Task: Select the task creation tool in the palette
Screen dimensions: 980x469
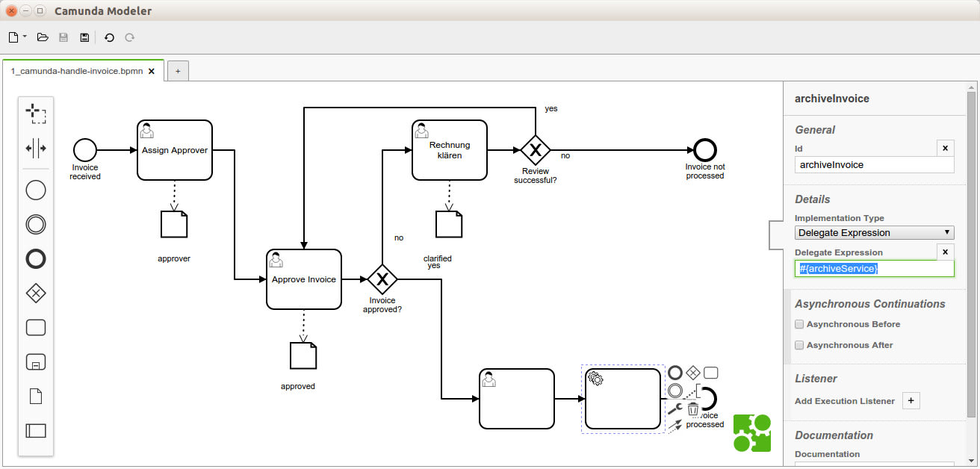Action: point(36,327)
